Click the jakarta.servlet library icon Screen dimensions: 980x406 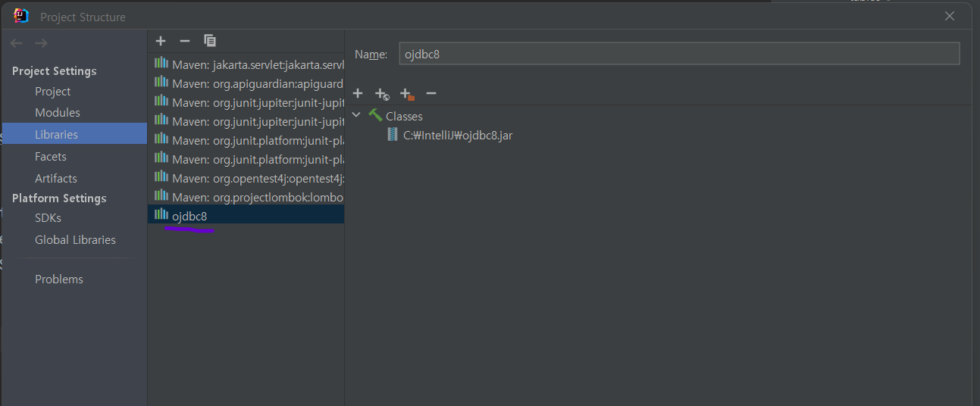tap(161, 64)
